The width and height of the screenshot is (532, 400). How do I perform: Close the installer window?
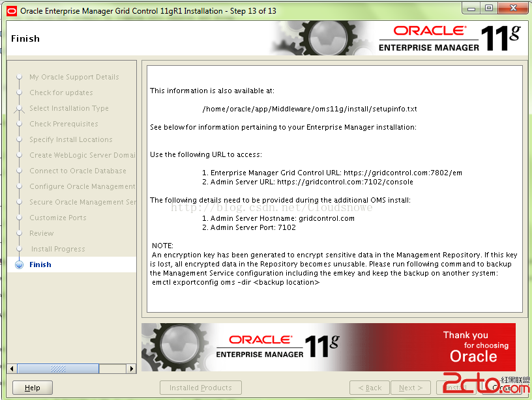tap(513, 8)
